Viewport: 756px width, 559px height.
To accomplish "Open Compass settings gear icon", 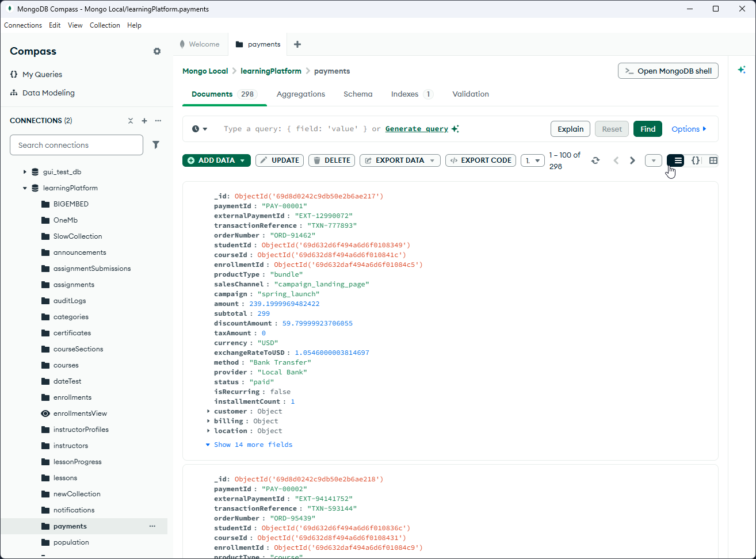I will pyautogui.click(x=157, y=51).
